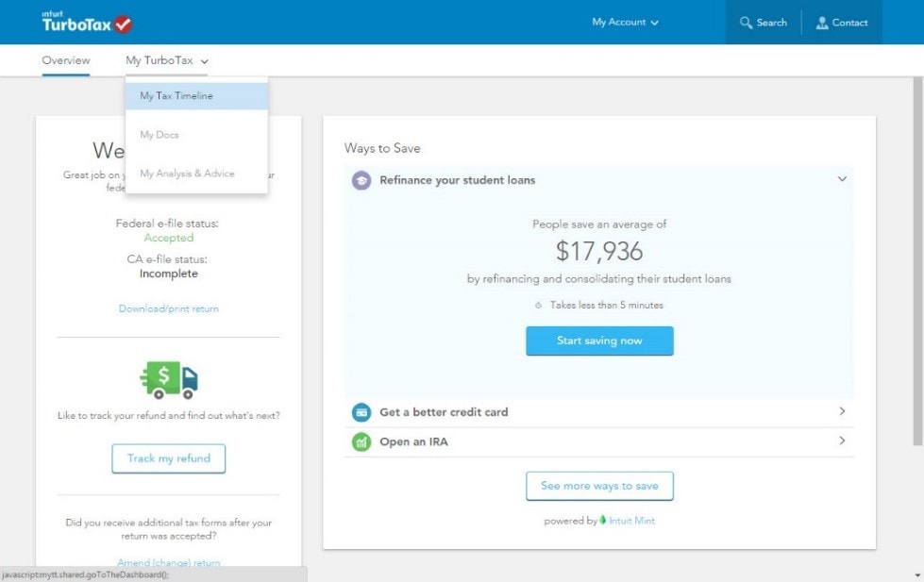Click the Takes less than 5 minutes text
924x582 pixels.
[x=607, y=305]
